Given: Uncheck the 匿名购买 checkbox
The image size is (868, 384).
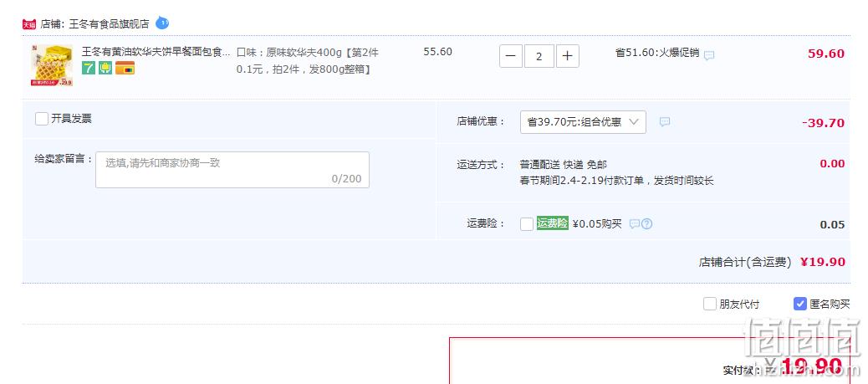Looking at the screenshot, I should [x=800, y=304].
